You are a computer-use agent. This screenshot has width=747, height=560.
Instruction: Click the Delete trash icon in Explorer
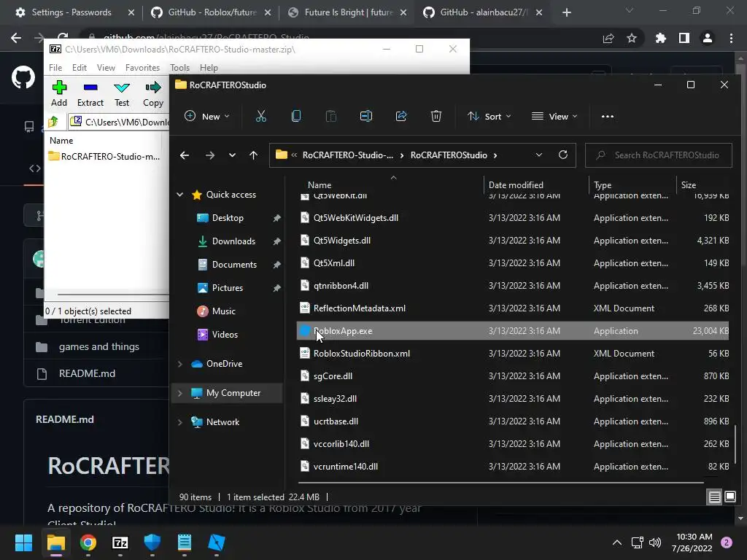436,116
